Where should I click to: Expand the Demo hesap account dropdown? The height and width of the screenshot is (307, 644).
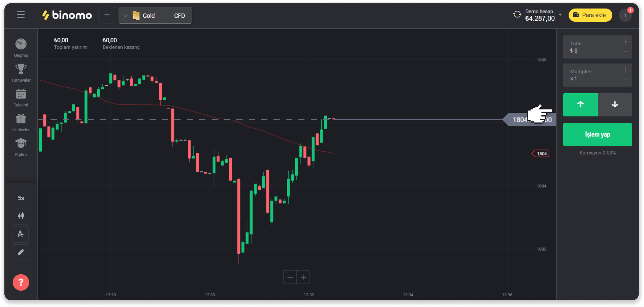[560, 14]
